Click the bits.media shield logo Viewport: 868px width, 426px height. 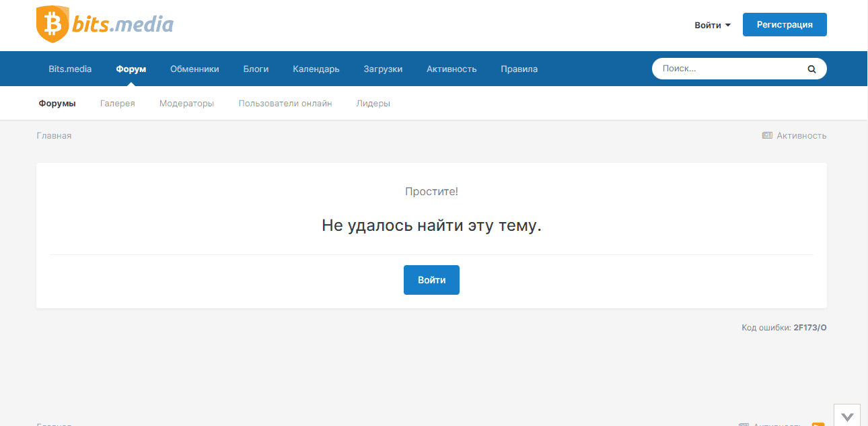point(51,25)
